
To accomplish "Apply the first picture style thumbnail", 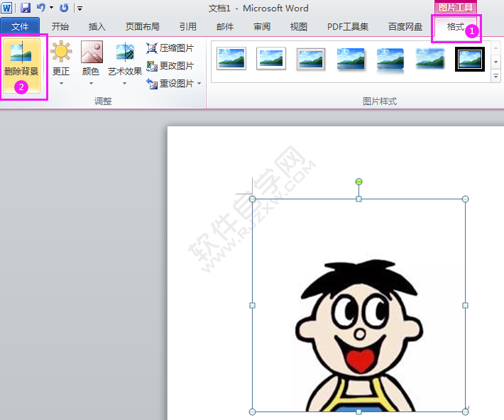I will [x=231, y=58].
